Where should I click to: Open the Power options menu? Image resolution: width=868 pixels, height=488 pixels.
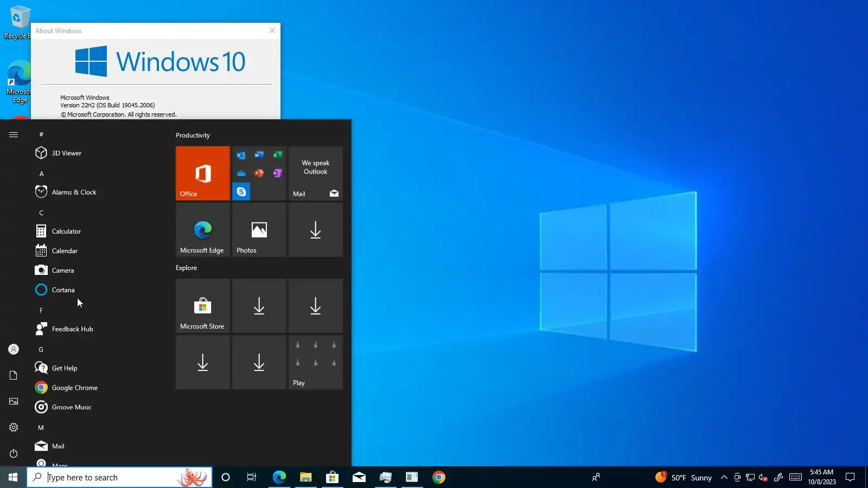[14, 453]
